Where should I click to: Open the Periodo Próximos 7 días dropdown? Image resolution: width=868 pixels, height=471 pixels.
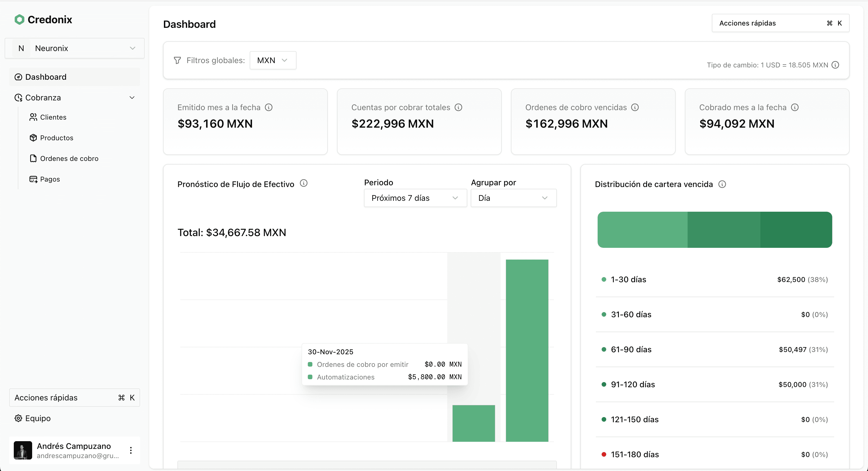click(x=415, y=198)
